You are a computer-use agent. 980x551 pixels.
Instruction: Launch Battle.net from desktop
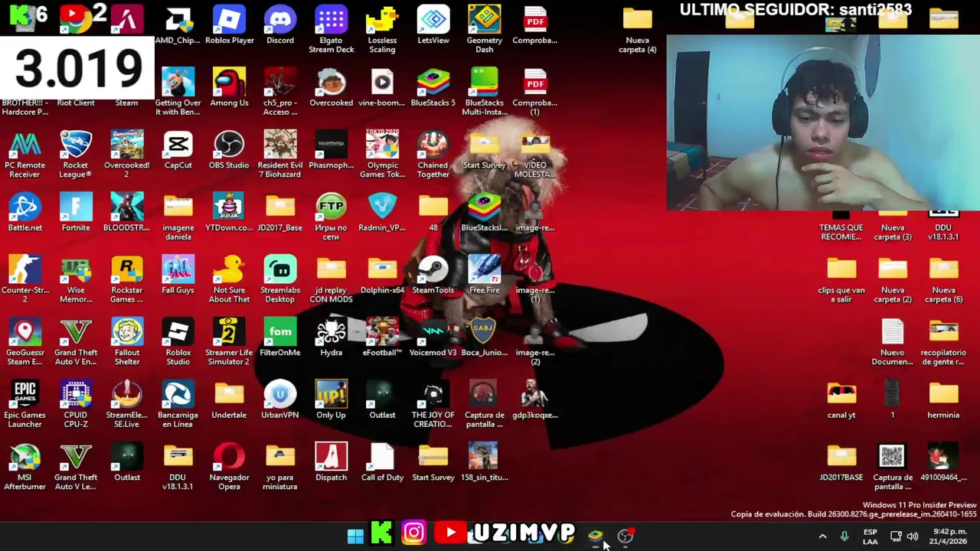click(24, 214)
